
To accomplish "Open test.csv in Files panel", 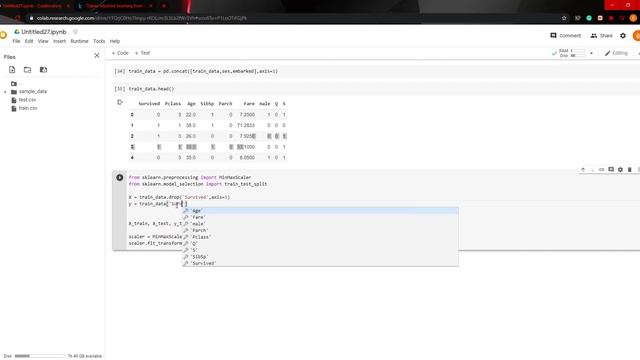I will tap(27, 100).
